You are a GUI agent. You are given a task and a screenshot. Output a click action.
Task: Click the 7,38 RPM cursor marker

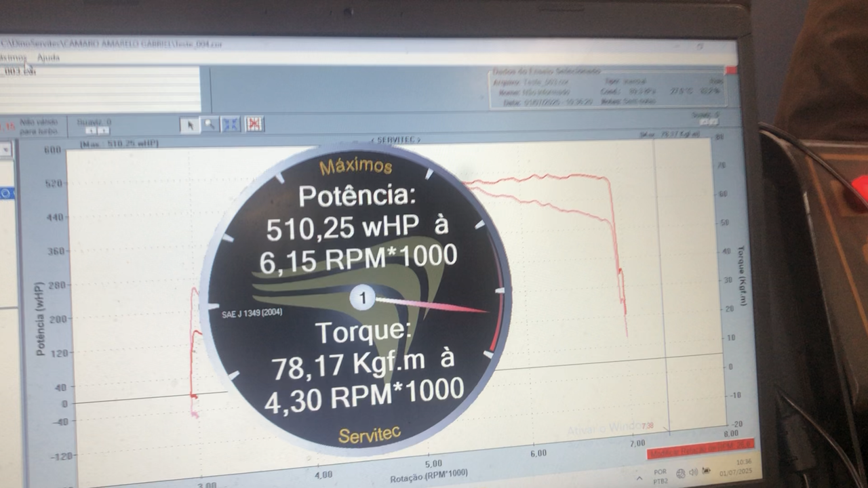[647, 426]
